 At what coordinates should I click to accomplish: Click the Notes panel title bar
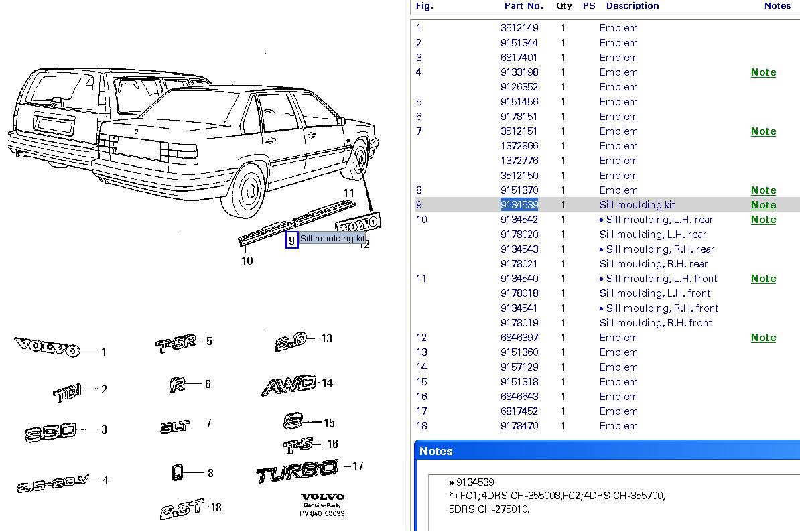click(607, 451)
